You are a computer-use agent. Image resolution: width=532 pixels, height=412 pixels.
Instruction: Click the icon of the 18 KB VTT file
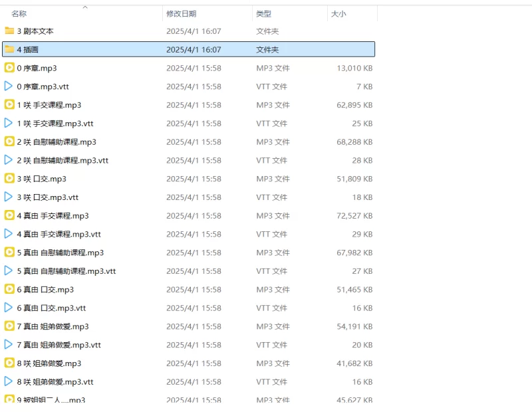[9, 197]
